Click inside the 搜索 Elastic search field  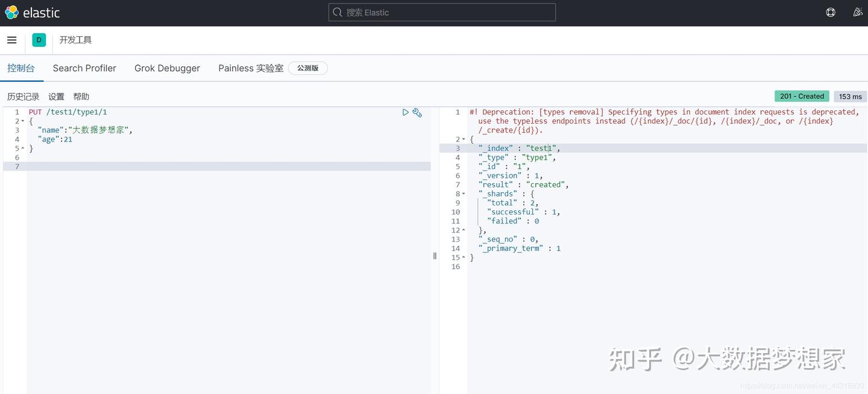[x=442, y=12]
